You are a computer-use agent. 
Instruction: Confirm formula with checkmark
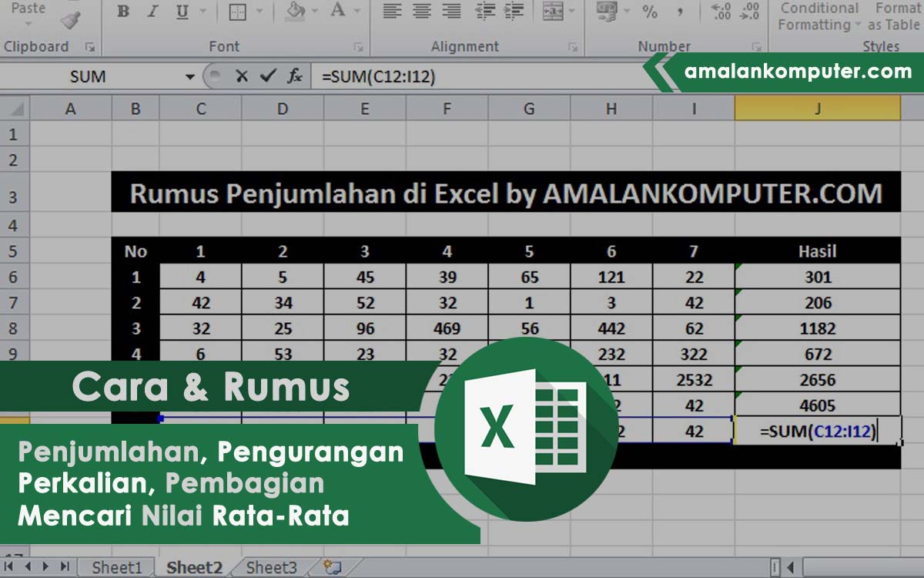point(267,76)
